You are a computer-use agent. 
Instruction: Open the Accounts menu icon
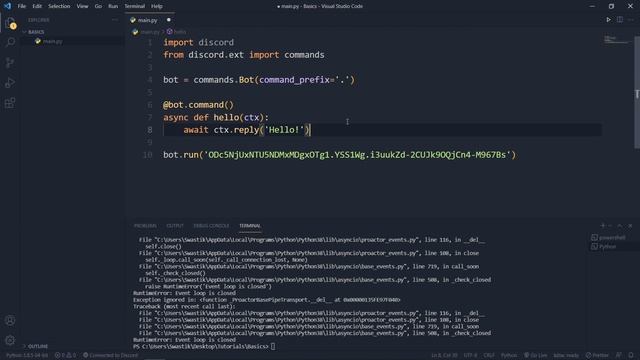tap(10, 320)
